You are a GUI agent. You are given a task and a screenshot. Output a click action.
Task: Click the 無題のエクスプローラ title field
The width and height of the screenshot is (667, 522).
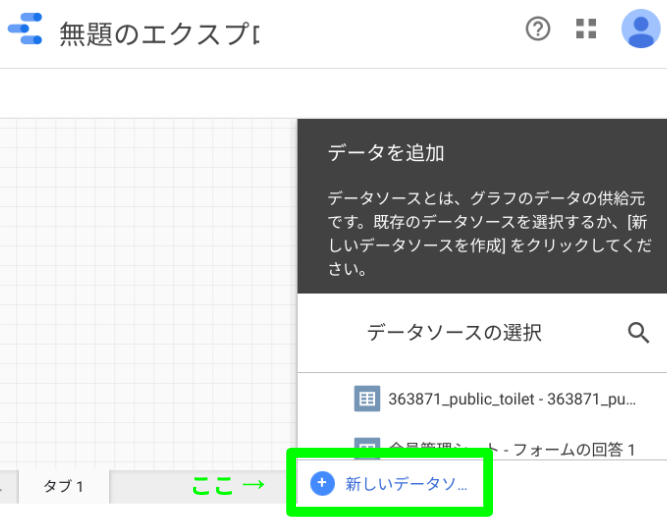159,34
